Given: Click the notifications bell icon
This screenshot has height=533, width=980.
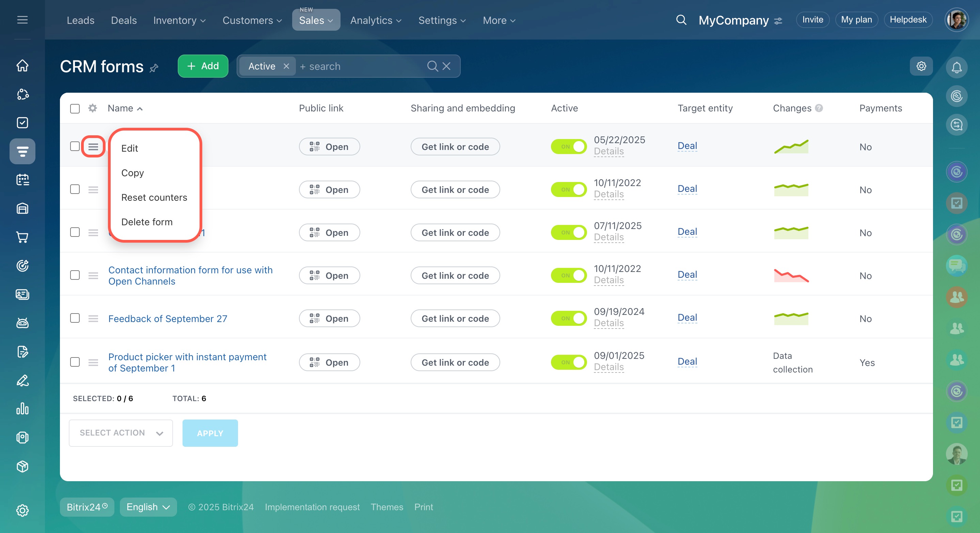Looking at the screenshot, I should 957,67.
